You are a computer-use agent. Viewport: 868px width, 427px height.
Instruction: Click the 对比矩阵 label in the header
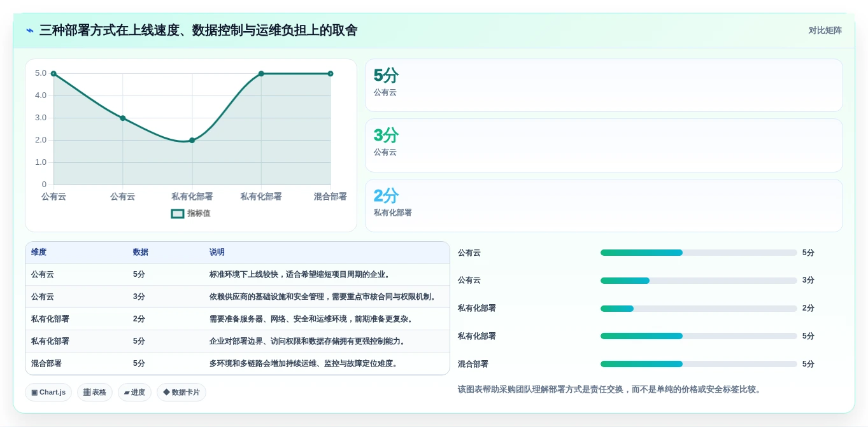(x=825, y=31)
